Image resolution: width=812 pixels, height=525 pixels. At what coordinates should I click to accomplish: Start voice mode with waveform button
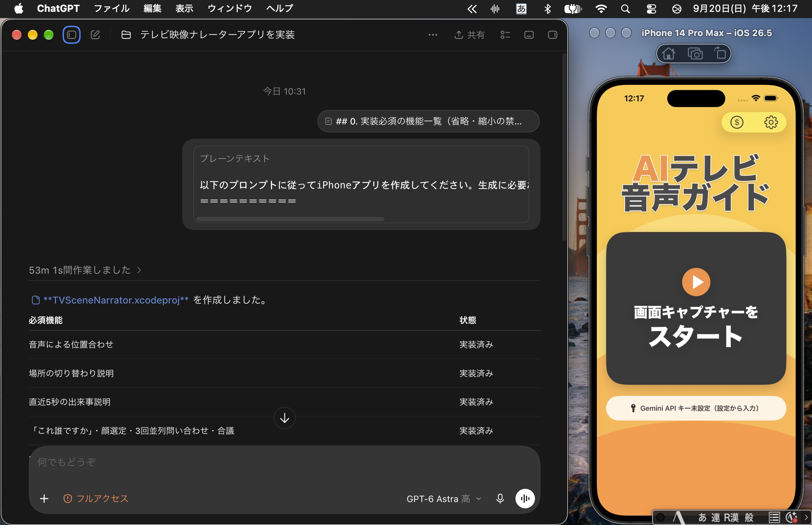click(x=525, y=499)
